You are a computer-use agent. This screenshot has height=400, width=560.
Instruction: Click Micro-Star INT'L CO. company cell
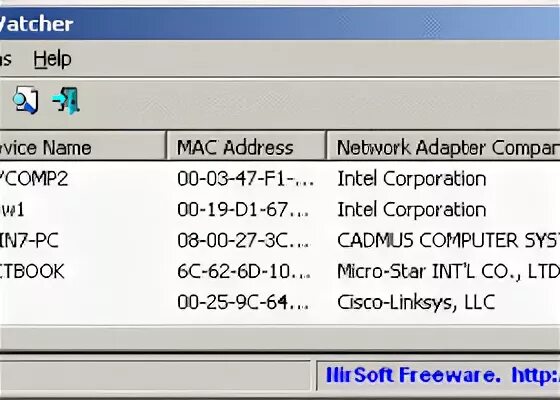click(x=448, y=271)
